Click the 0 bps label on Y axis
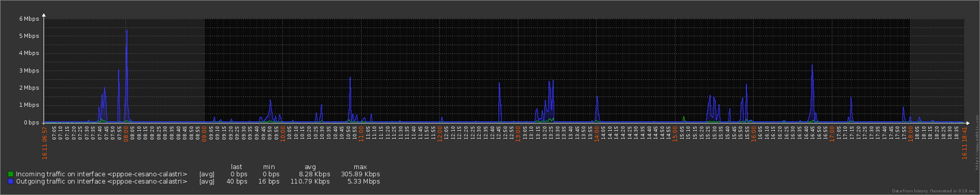Image resolution: width=980 pixels, height=195 pixels. (x=30, y=123)
